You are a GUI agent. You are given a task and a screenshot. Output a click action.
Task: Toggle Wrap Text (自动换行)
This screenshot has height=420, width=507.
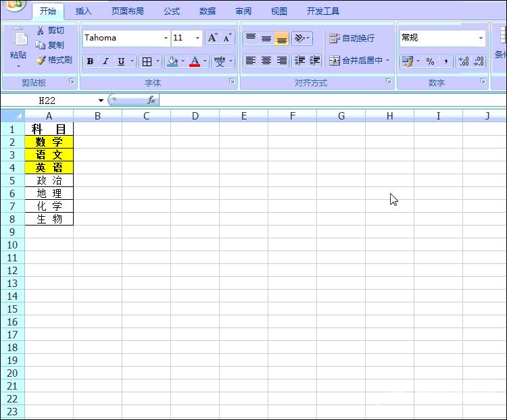tap(352, 38)
